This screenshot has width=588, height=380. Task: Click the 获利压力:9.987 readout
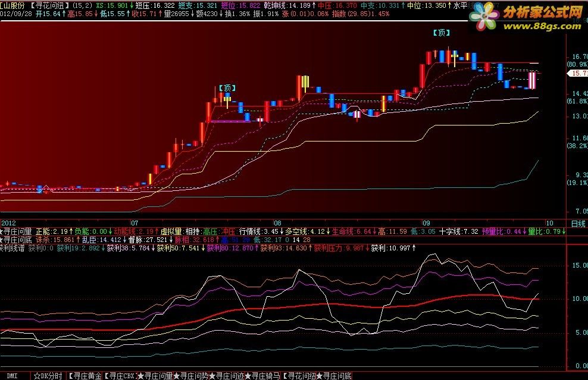coord(342,248)
